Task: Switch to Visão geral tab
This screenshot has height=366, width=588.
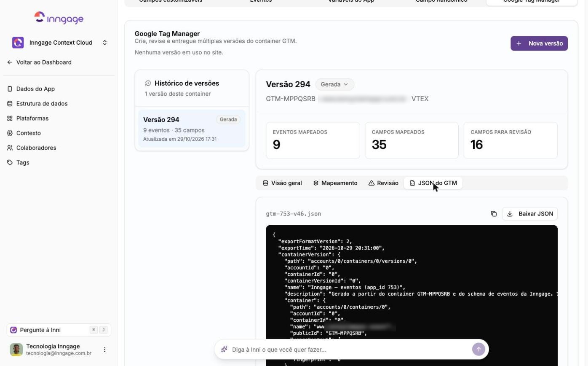Action: click(282, 183)
